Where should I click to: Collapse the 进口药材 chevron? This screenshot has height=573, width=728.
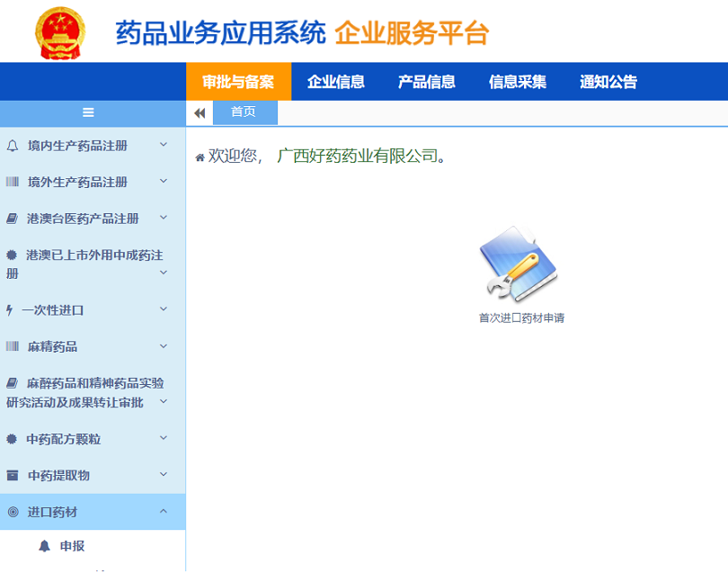(x=164, y=511)
